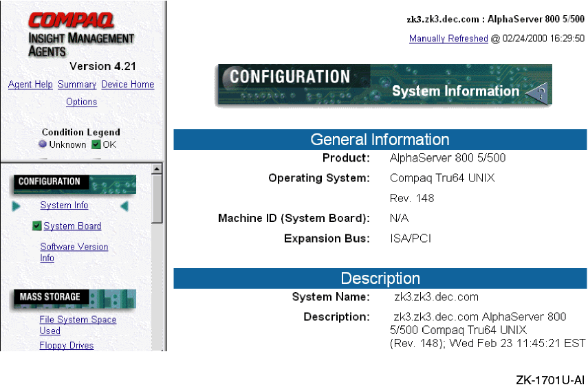Click the Configuration section header graphic
The width and height of the screenshot is (588, 387).
tap(74, 183)
